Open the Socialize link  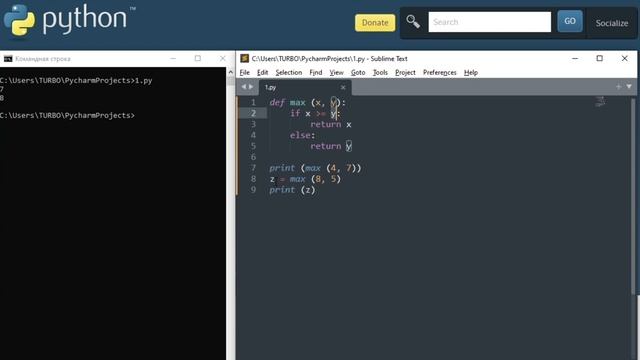tap(611, 23)
